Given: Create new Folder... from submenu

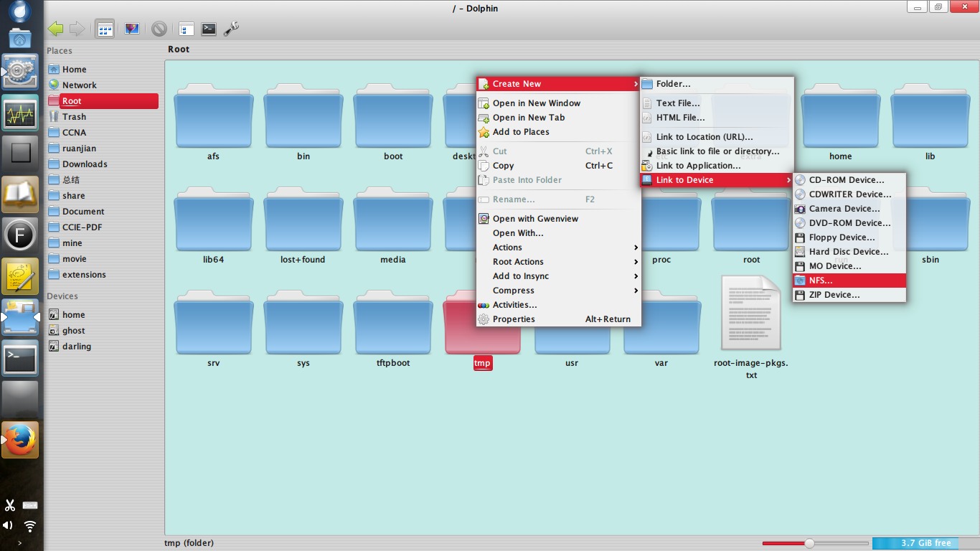Looking at the screenshot, I should point(717,84).
